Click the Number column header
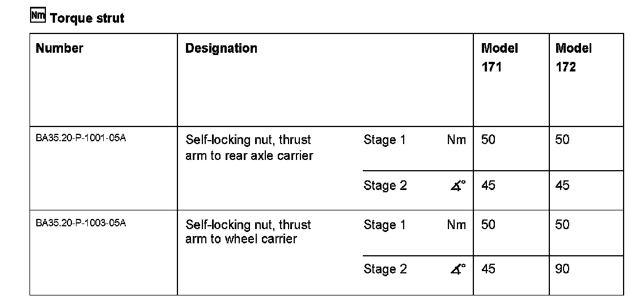This screenshot has width=644, height=304. (60, 48)
